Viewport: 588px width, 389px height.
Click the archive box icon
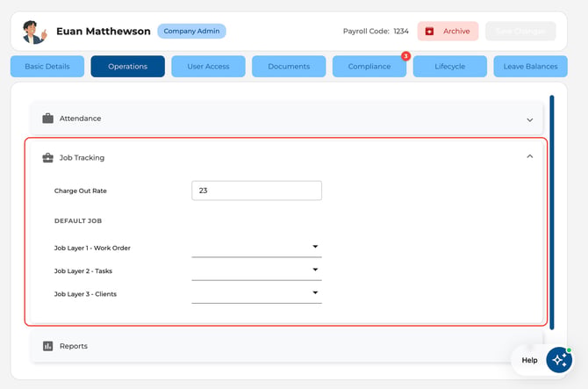click(x=429, y=32)
